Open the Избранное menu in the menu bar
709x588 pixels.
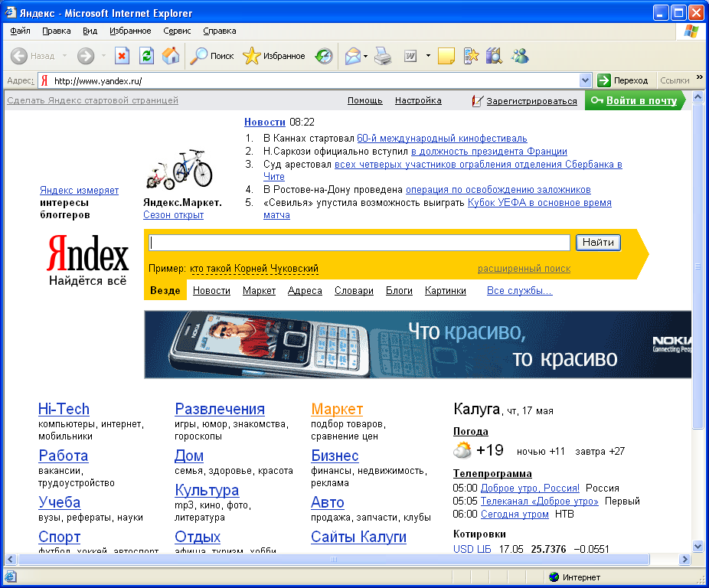tap(130, 31)
